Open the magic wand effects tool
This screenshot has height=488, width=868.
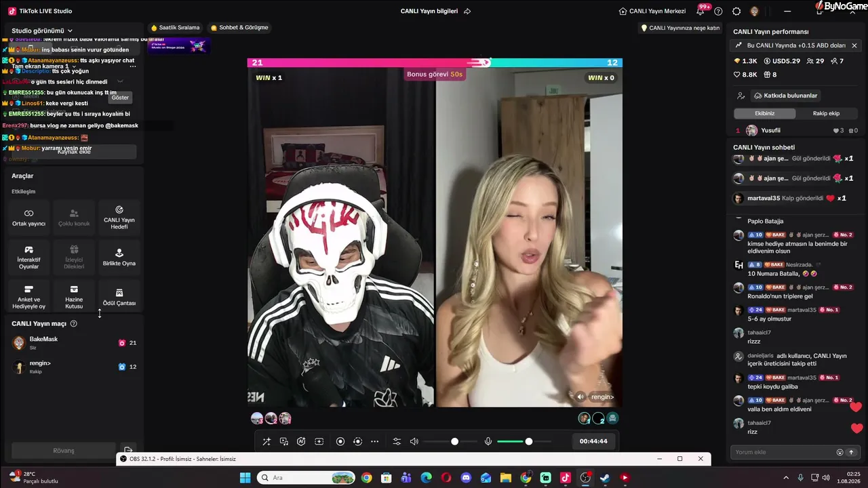tap(267, 442)
